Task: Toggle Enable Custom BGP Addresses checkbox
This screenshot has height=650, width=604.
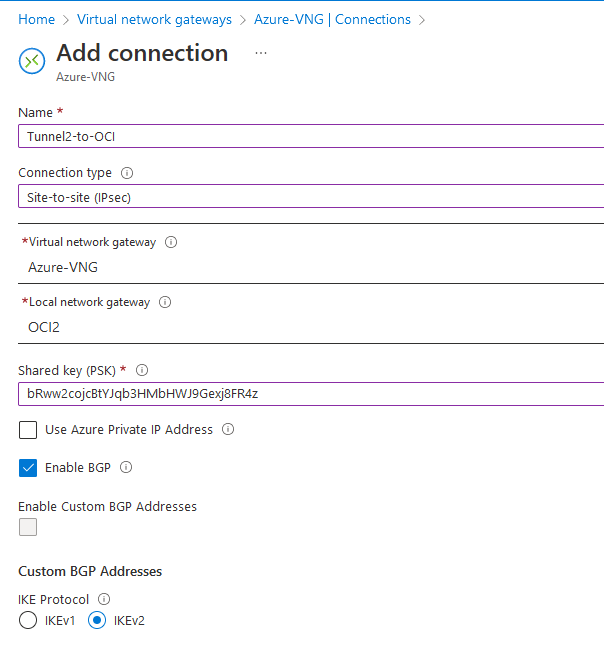Action: click(28, 527)
